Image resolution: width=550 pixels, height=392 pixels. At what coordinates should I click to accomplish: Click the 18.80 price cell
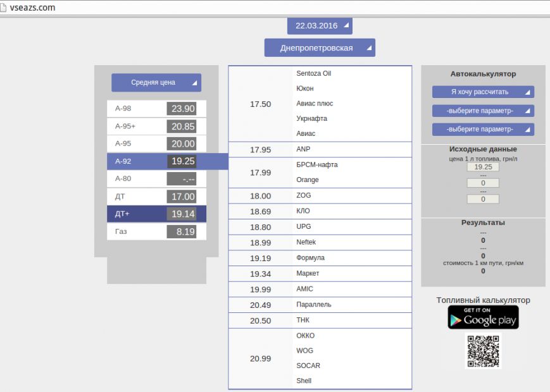coord(260,227)
